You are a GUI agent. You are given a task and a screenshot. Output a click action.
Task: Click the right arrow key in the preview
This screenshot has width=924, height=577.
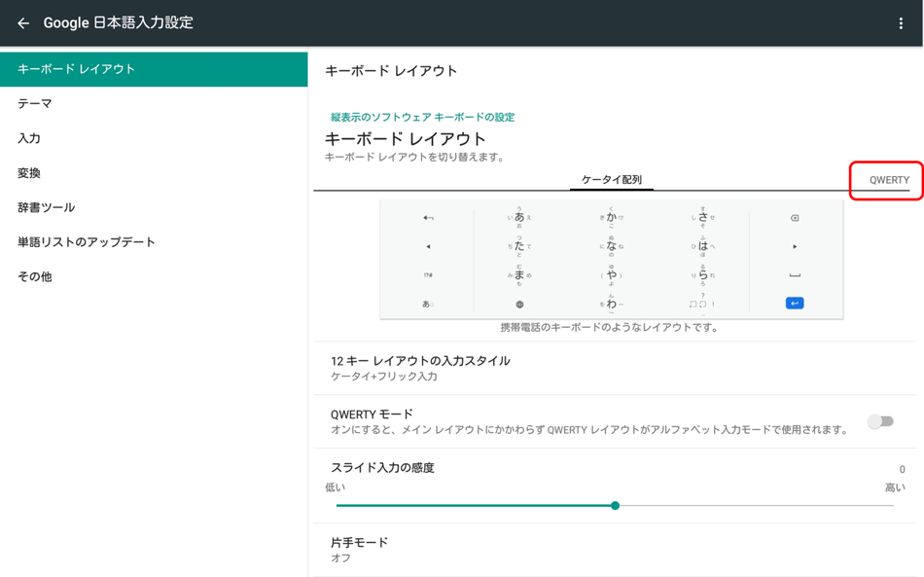tap(795, 246)
